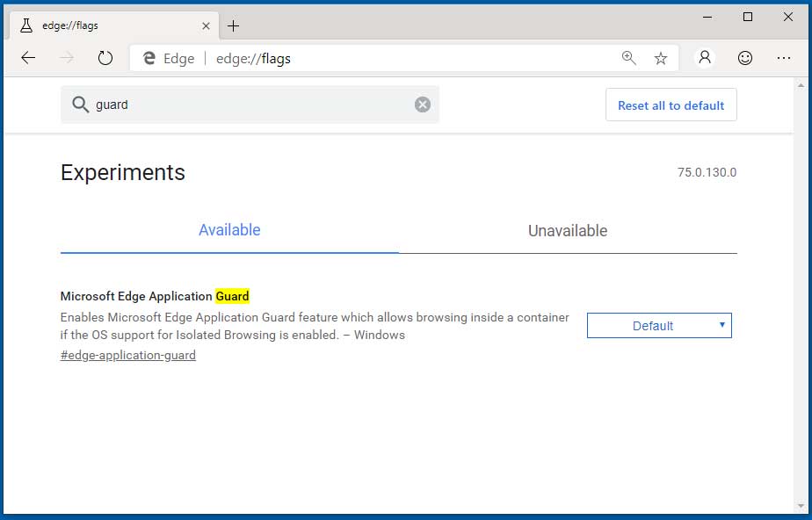Click the refresh page icon

[105, 58]
